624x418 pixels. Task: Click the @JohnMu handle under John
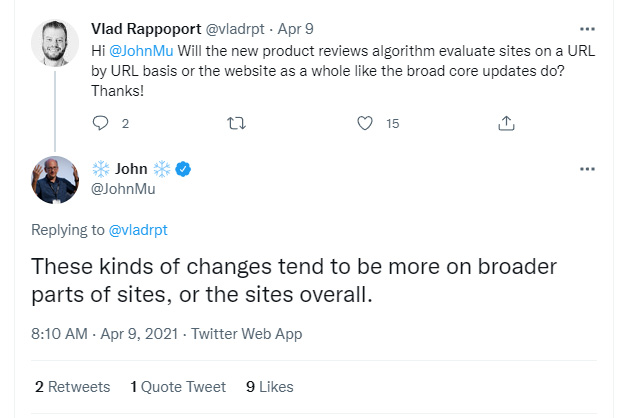pos(131,189)
